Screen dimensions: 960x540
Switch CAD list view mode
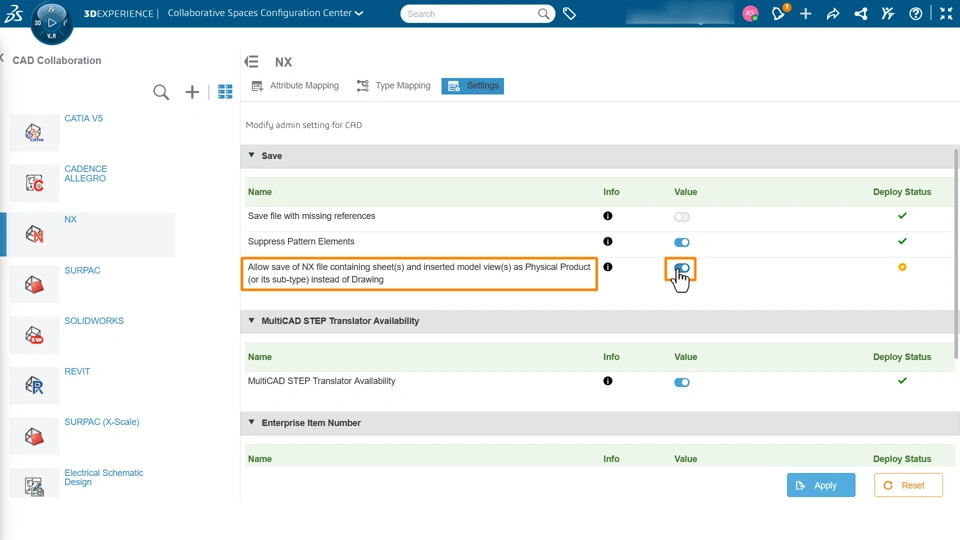pos(225,92)
